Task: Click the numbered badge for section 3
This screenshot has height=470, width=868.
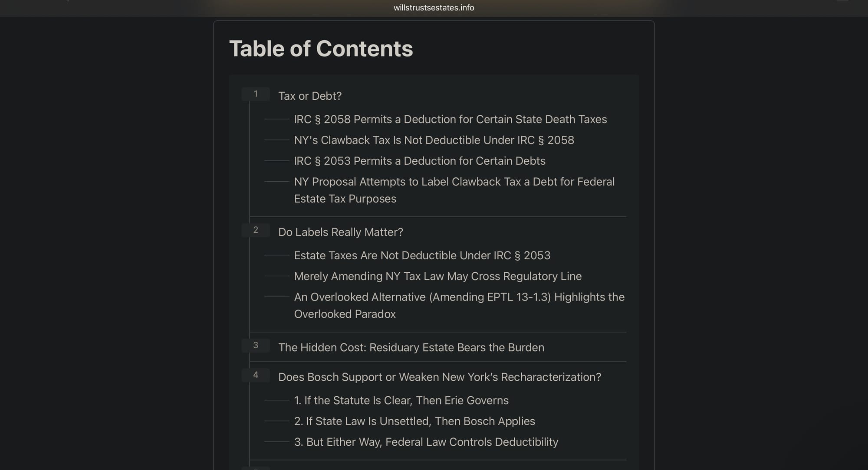Action: (256, 345)
